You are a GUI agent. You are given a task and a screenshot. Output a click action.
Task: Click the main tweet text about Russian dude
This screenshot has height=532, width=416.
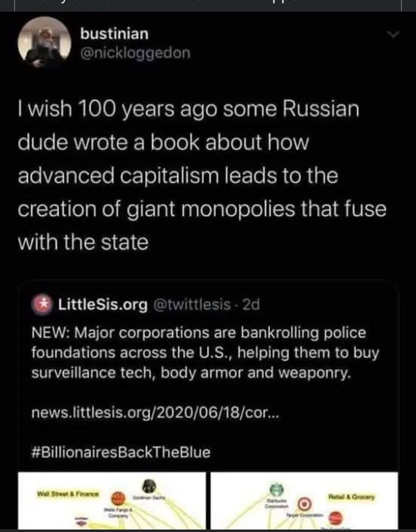tap(201, 176)
